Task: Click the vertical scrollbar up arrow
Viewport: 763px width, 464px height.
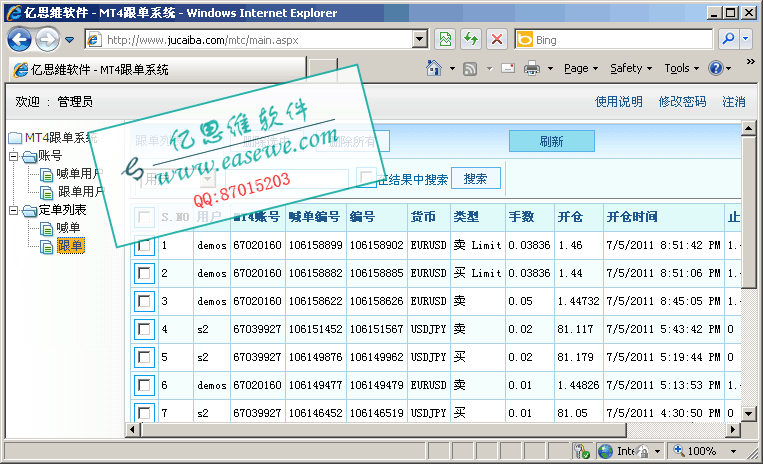Action: 748,128
